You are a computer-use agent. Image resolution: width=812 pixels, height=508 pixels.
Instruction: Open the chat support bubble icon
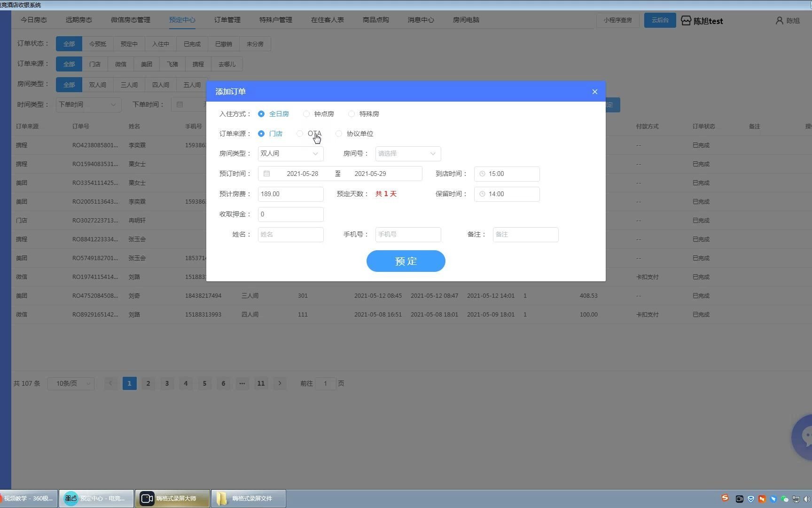point(802,437)
